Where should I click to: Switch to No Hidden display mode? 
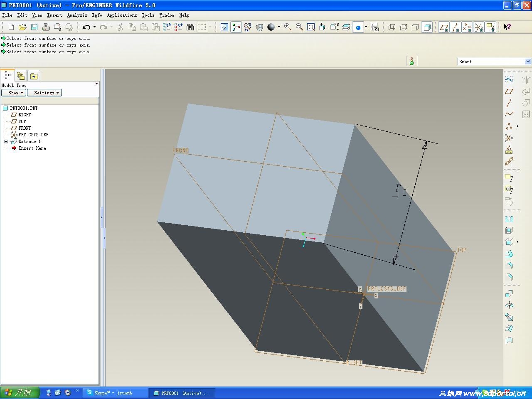[415, 27]
